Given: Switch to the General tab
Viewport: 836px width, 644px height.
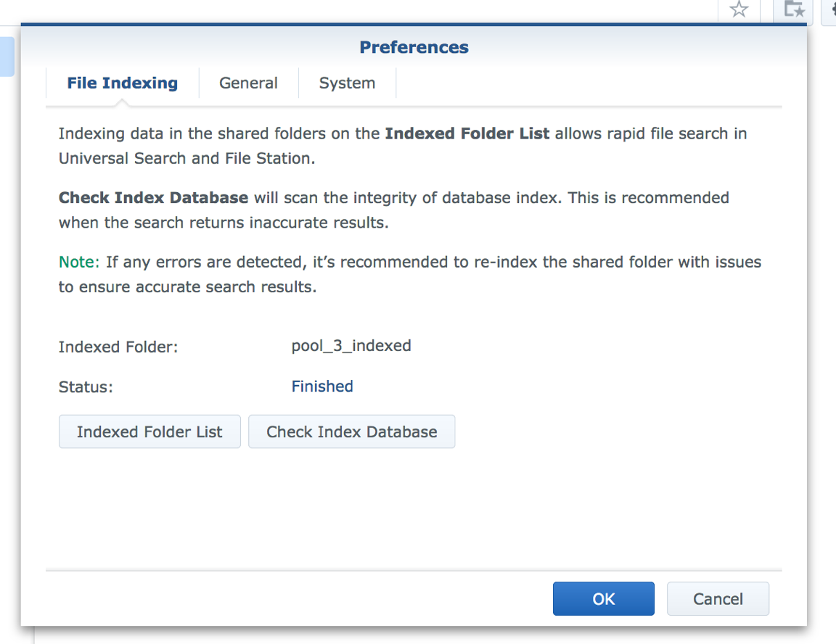Looking at the screenshot, I should [x=248, y=83].
